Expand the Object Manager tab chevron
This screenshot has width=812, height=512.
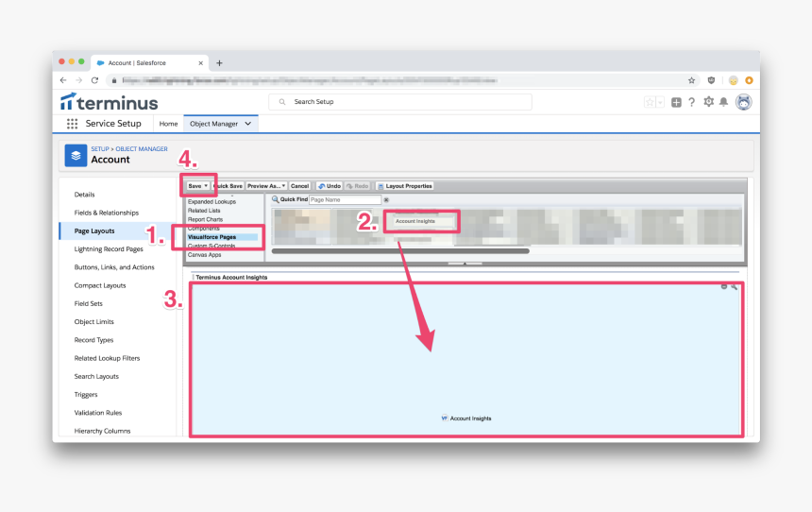(248, 124)
